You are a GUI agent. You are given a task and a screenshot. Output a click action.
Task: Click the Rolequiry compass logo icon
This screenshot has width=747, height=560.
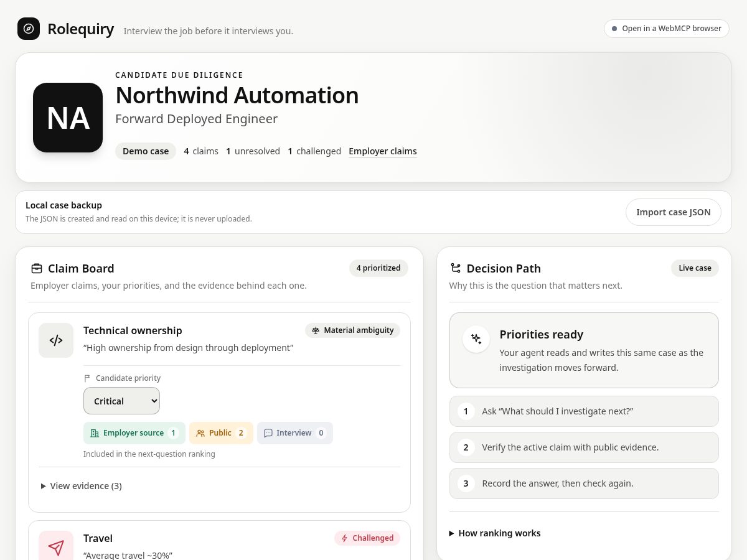coord(29,29)
